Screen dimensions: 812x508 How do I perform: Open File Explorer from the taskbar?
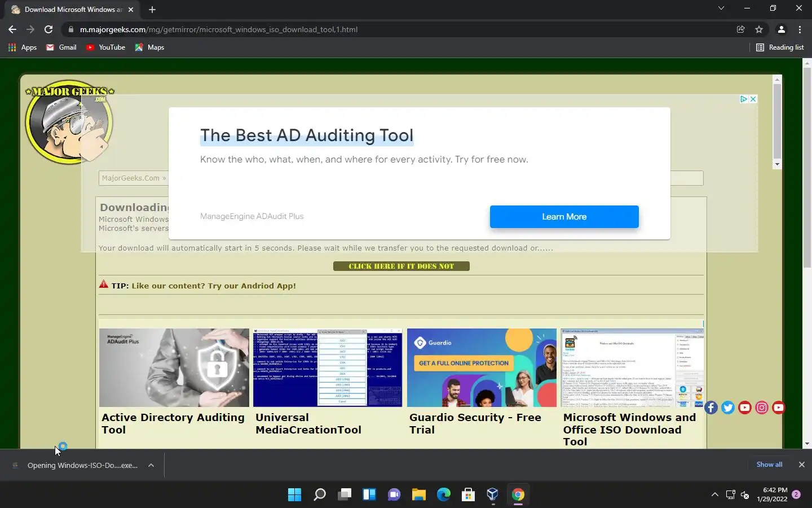[x=419, y=495]
